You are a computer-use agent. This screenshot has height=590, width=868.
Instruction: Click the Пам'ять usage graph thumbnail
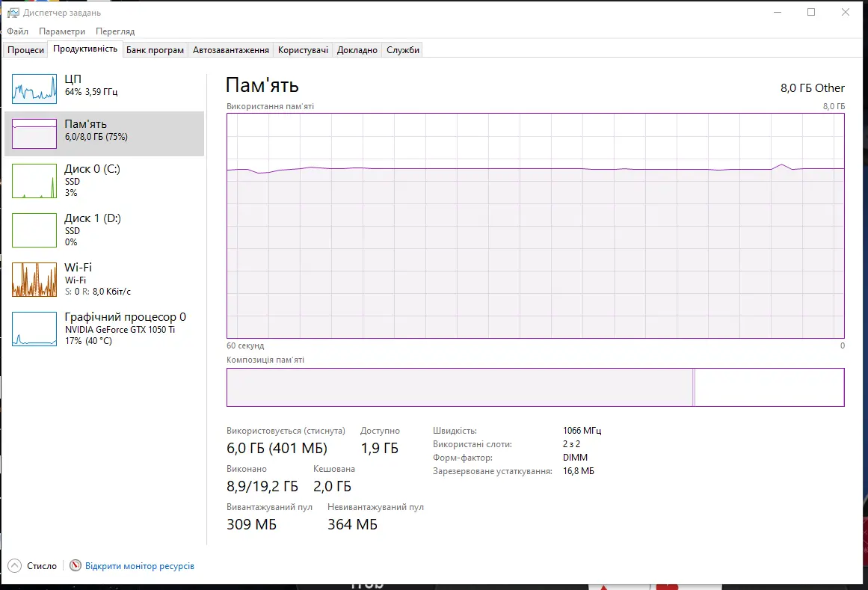click(x=34, y=134)
